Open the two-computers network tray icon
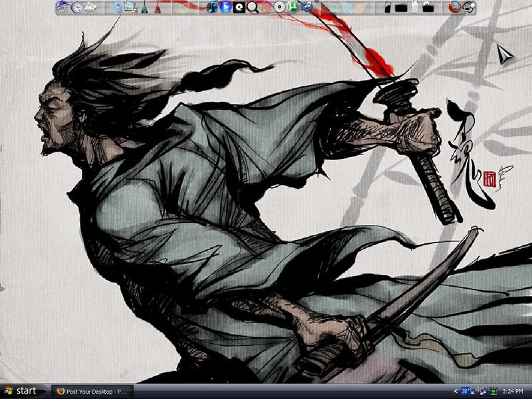The height and width of the screenshot is (399, 532). click(483, 392)
